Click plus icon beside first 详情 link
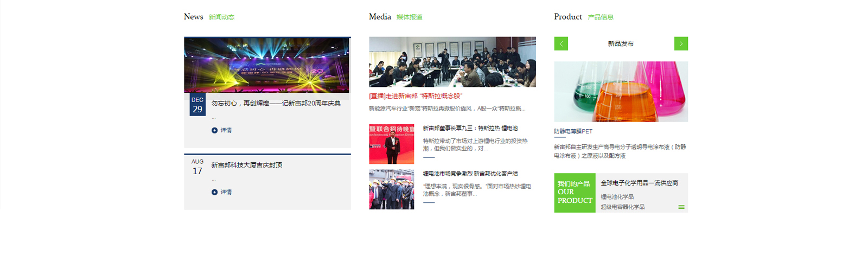 tap(214, 130)
